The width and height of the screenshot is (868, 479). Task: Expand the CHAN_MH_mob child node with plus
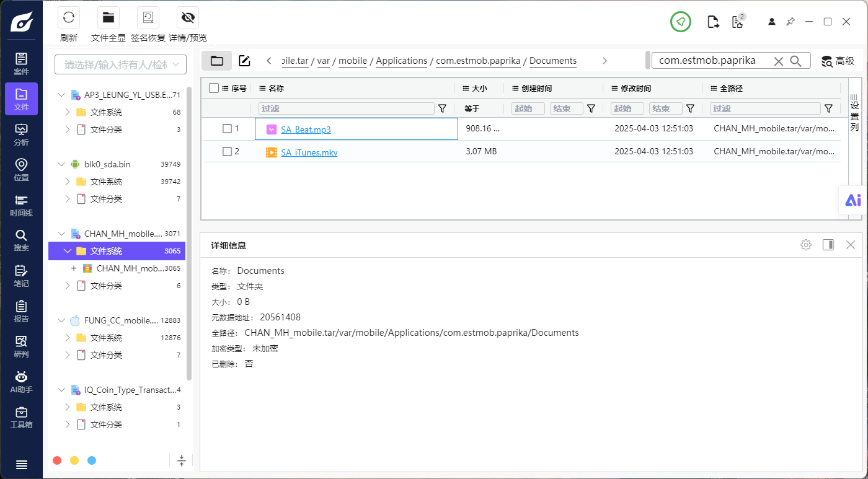coord(73,268)
